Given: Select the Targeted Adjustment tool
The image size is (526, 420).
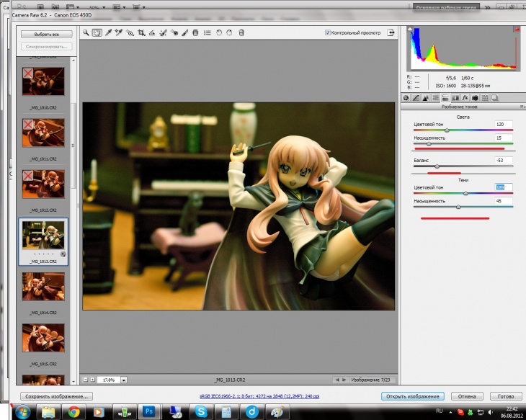Looking at the screenshot, I should click(x=130, y=32).
